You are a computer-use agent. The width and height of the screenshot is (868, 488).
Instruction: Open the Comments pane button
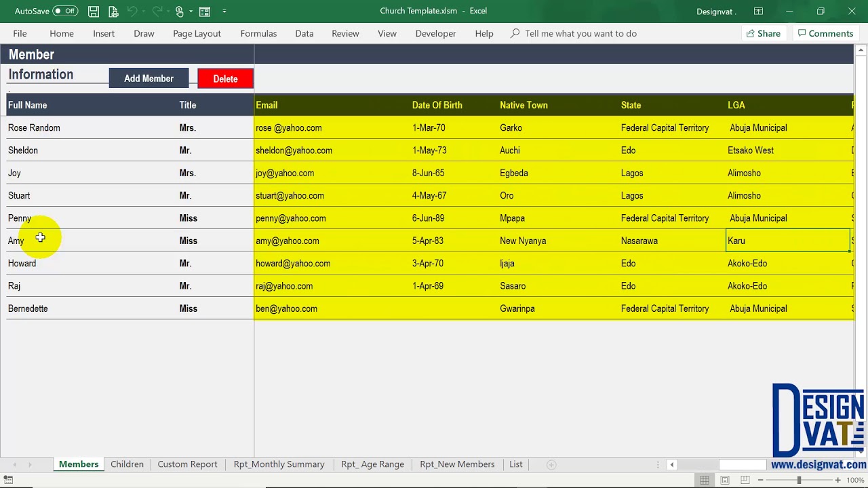[x=825, y=33]
